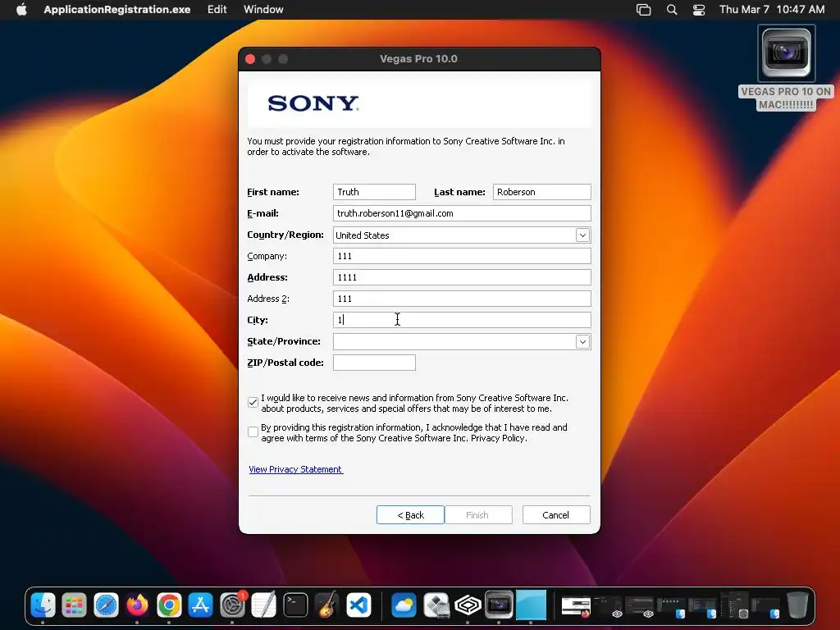The height and width of the screenshot is (630, 840).
Task: Open Spotlight search in the menu bar
Action: (671, 10)
